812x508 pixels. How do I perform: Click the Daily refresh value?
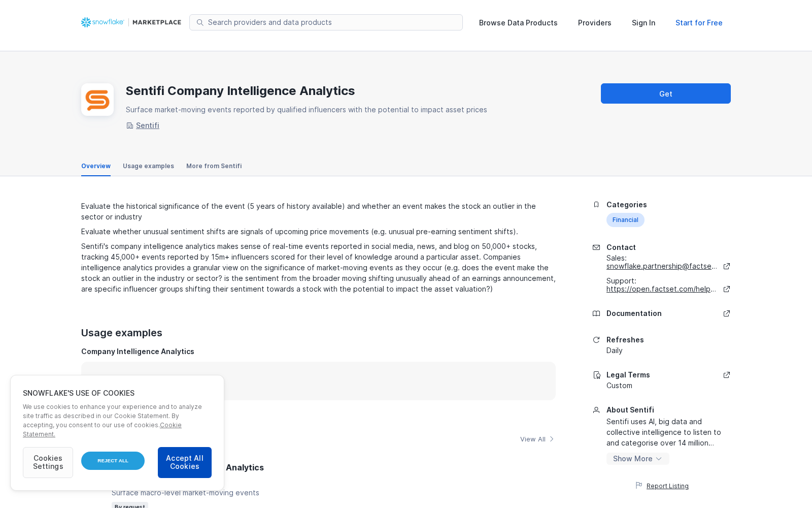click(x=614, y=351)
